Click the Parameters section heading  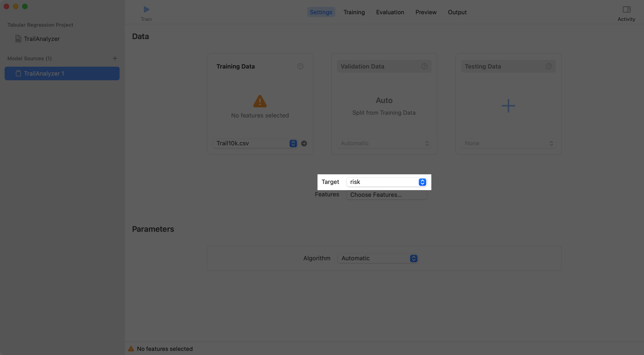(153, 229)
